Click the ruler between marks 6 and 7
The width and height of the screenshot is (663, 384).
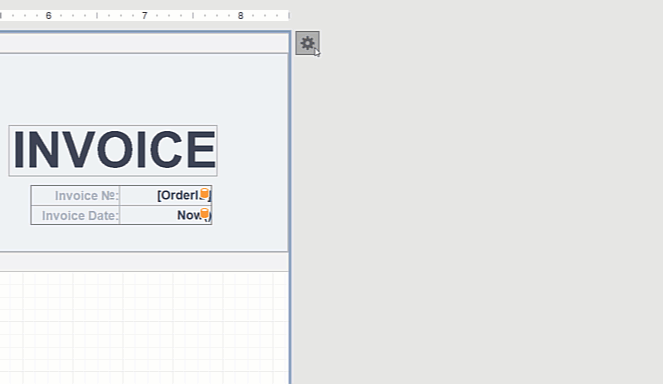(97, 16)
